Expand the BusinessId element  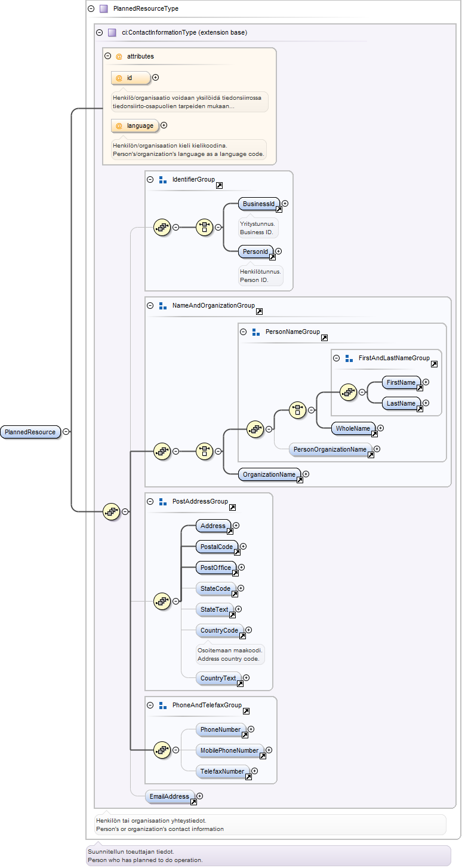tap(285, 204)
